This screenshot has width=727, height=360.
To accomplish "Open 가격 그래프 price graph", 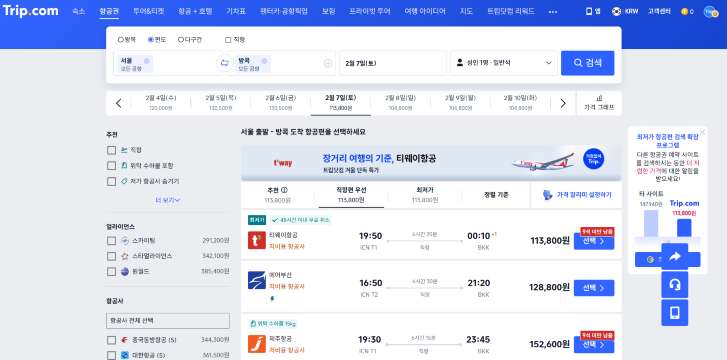I will 599,103.
